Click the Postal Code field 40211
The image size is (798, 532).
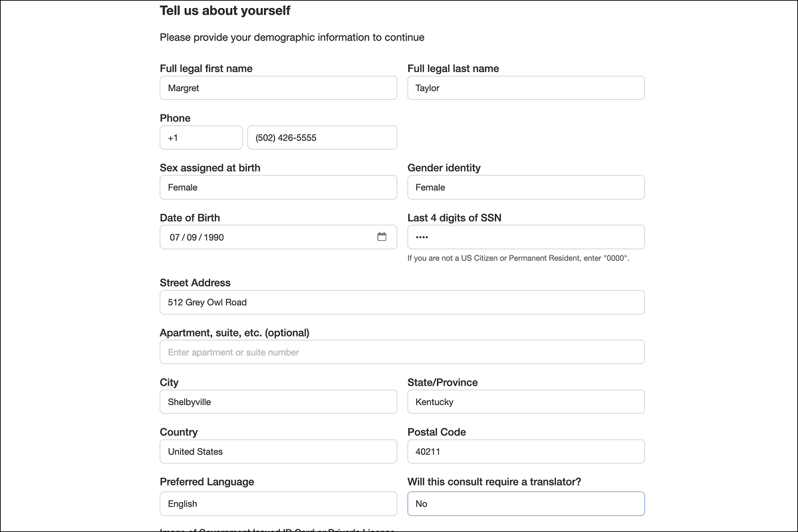click(525, 452)
